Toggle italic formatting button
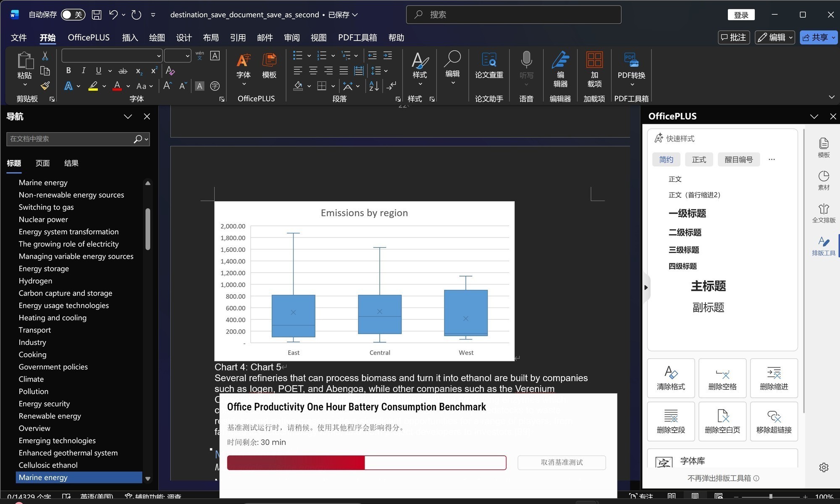This screenshot has height=504, width=840. (83, 71)
